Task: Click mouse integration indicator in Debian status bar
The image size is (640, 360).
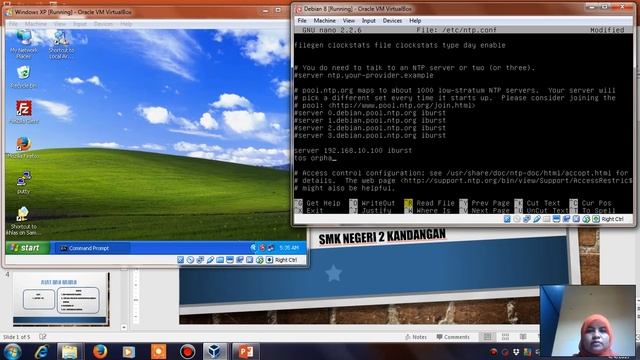Action: coord(586,219)
